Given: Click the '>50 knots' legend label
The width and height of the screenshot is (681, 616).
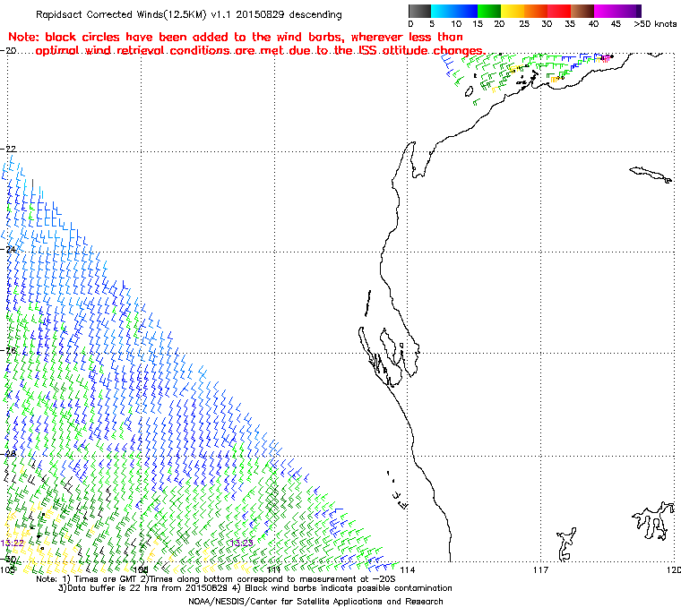Looking at the screenshot, I should pyautogui.click(x=655, y=24).
